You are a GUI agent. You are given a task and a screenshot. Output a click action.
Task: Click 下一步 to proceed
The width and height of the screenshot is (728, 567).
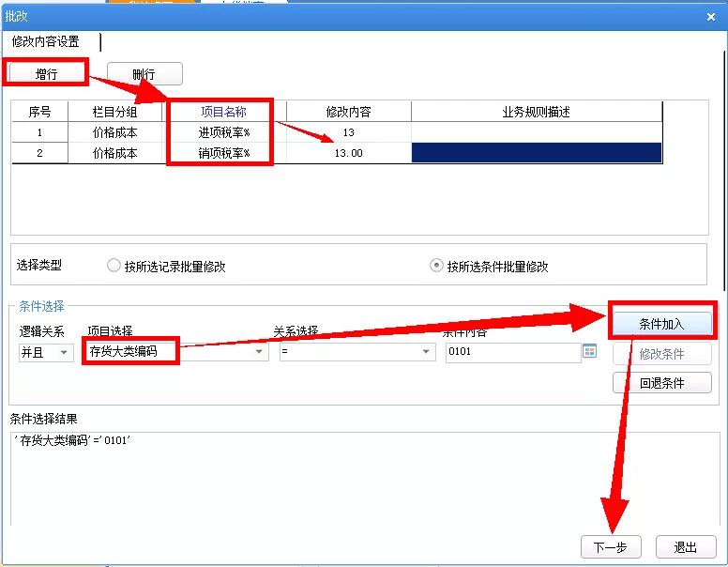click(610, 547)
